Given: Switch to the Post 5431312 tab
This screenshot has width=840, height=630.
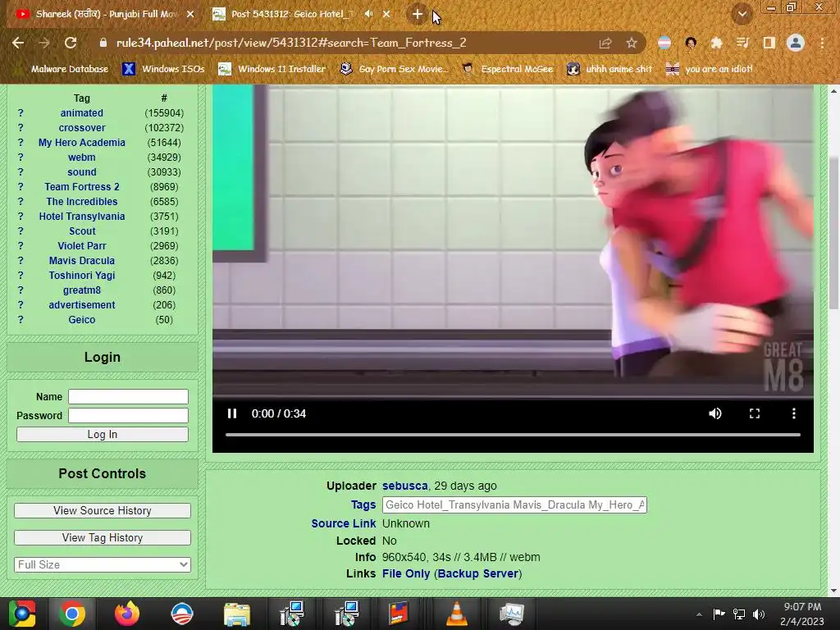Looking at the screenshot, I should 292,14.
